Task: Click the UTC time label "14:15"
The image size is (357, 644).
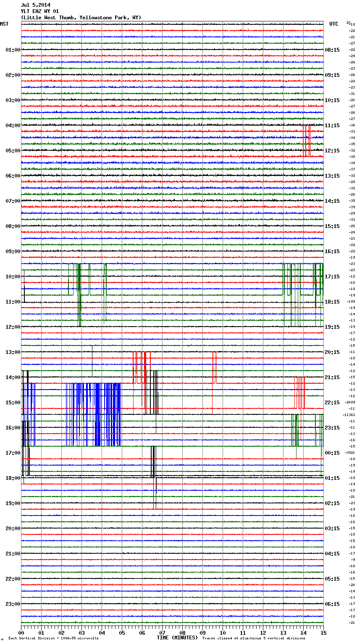Action: tap(332, 201)
